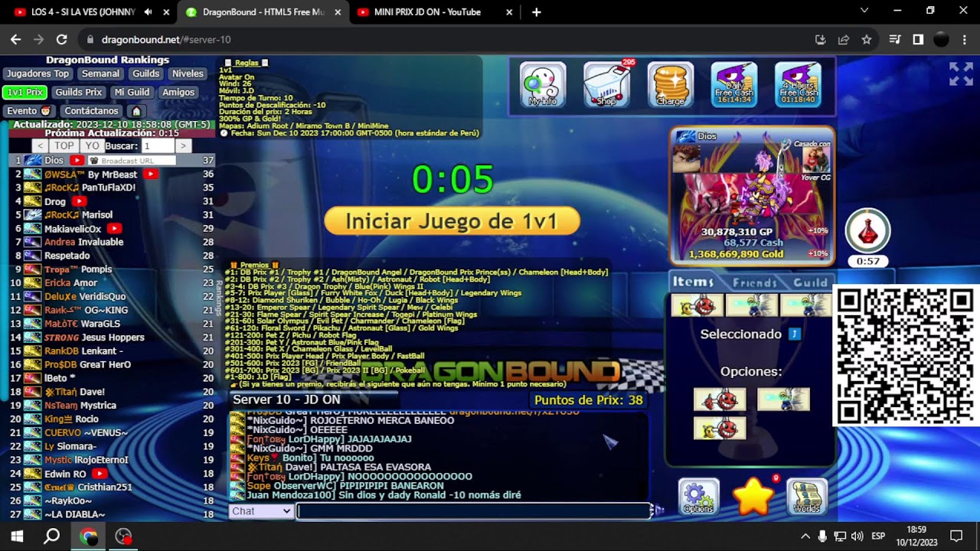Click the Iniciar Juego de 1v1 button

[x=452, y=221]
